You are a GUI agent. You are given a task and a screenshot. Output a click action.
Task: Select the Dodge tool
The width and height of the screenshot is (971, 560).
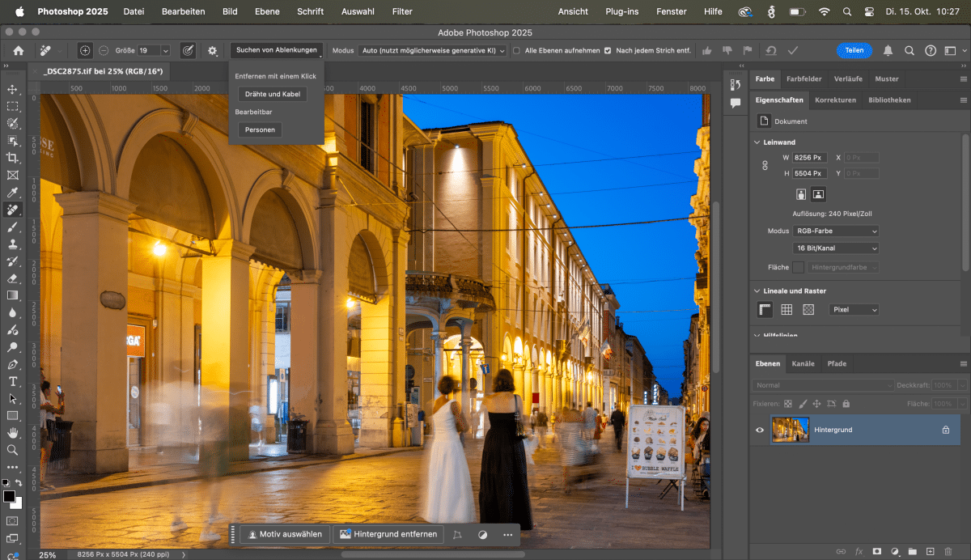(x=12, y=346)
